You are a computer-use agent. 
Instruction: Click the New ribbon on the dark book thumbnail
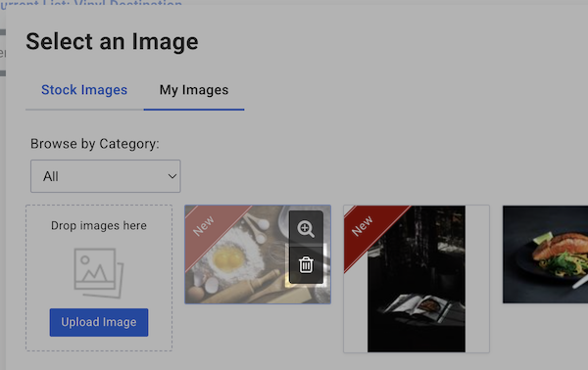tap(363, 225)
